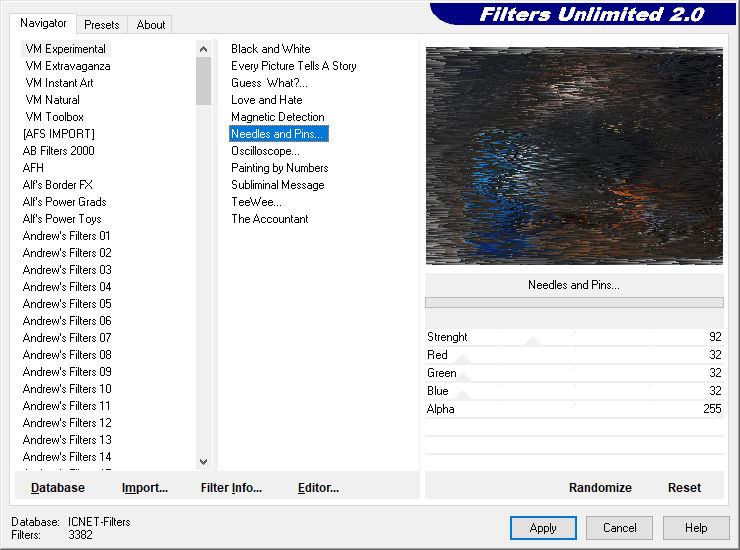Select Andrew's Filters 09

[67, 372]
